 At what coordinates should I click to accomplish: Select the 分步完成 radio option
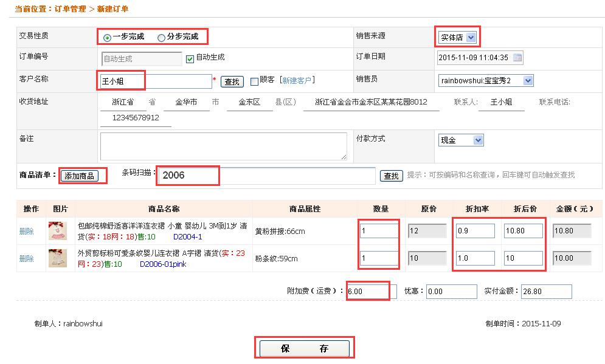click(161, 38)
